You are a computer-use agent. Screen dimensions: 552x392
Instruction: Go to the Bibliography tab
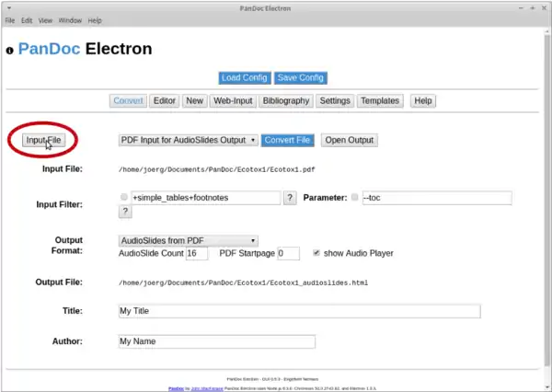click(x=285, y=100)
